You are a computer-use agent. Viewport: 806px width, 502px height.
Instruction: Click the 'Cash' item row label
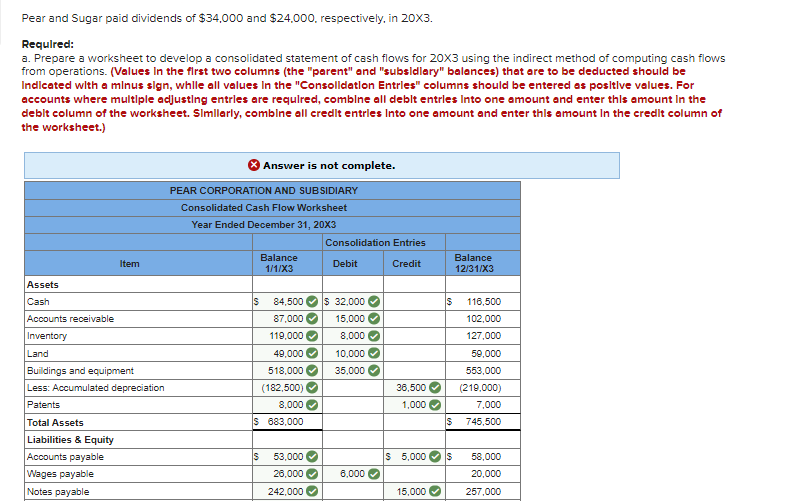pyautogui.click(x=38, y=302)
